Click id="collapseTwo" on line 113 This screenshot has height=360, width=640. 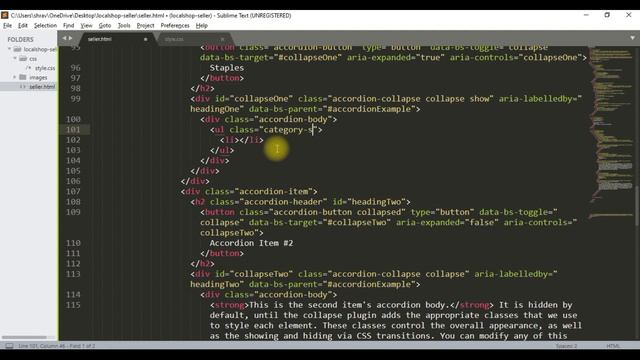click(x=254, y=274)
